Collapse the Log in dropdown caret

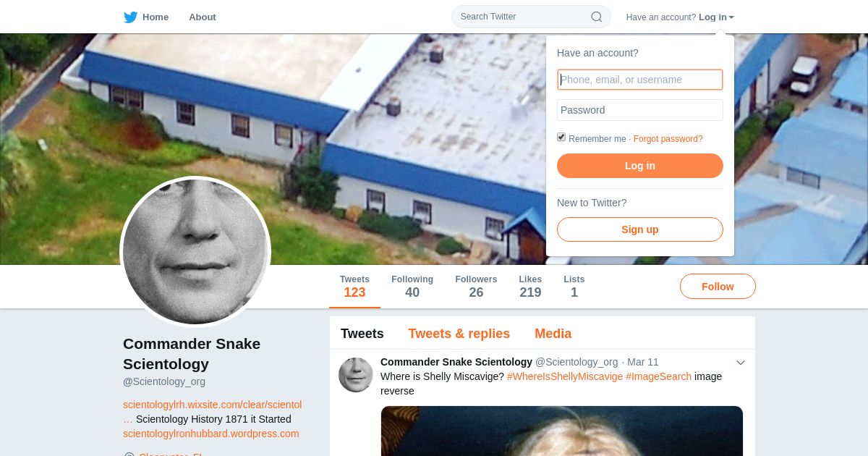click(731, 17)
